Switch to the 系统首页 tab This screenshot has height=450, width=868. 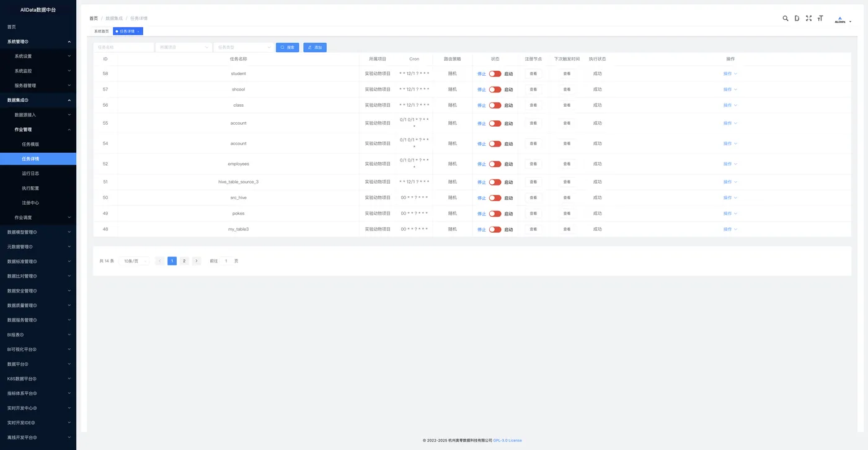(x=102, y=31)
